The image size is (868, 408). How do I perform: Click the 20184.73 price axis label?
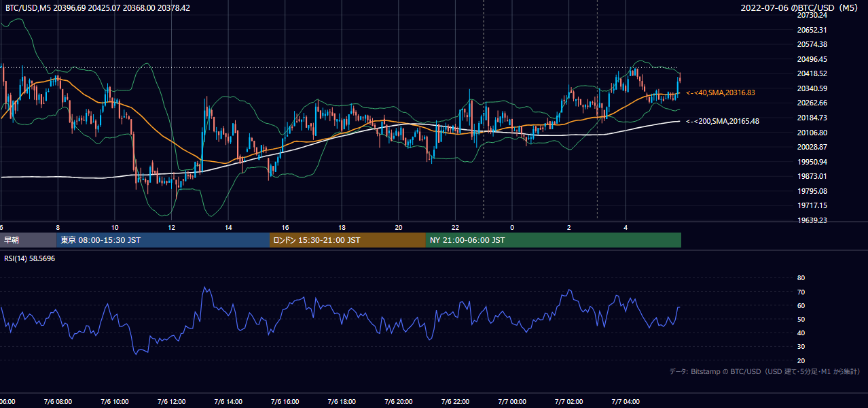click(x=812, y=118)
